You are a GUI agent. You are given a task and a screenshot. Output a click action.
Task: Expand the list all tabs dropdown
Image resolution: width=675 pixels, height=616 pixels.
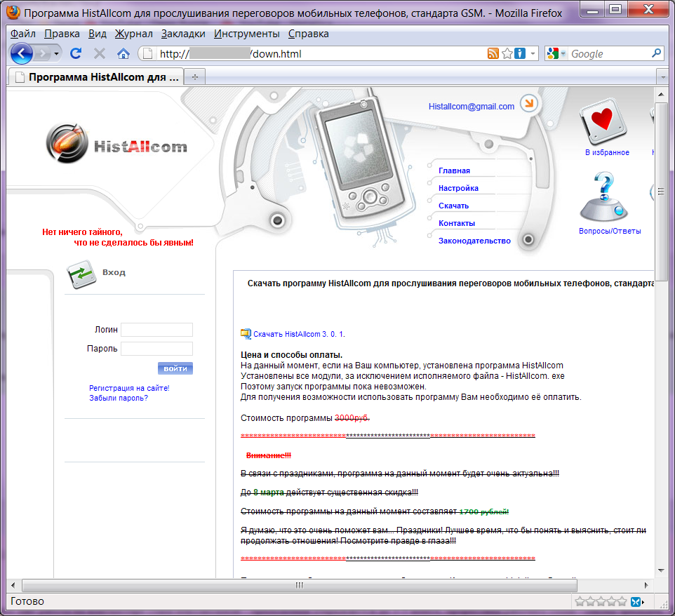662,77
